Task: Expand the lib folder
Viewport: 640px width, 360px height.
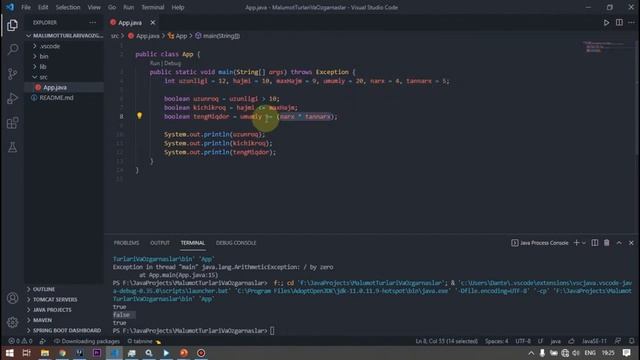Action: [x=43, y=67]
